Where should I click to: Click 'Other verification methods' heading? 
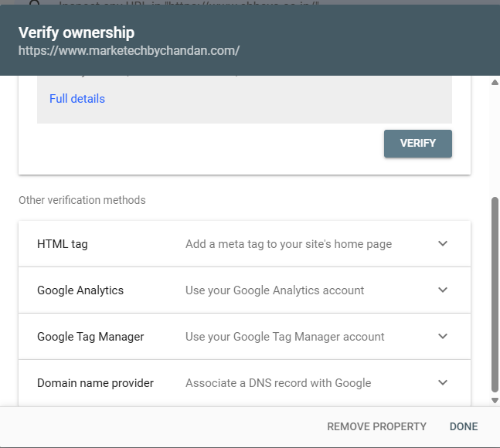(x=82, y=200)
